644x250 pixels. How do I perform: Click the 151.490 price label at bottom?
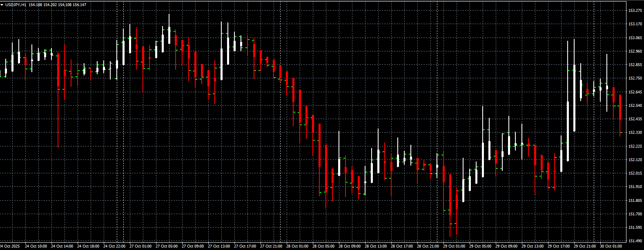(x=635, y=241)
